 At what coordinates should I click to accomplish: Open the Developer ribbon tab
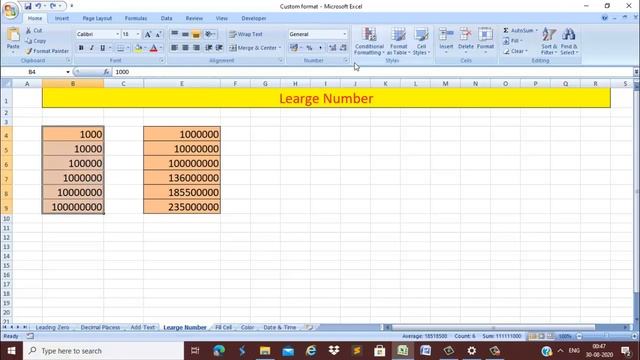tap(253, 18)
